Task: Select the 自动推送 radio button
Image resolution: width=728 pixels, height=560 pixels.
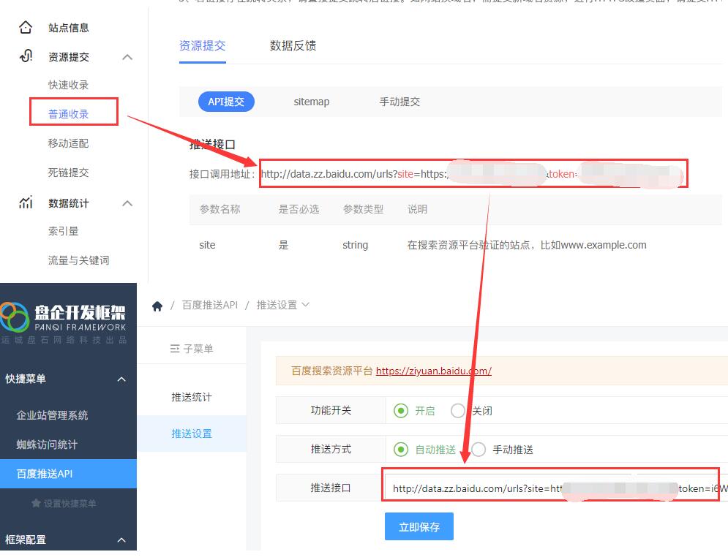Action: coord(401,449)
